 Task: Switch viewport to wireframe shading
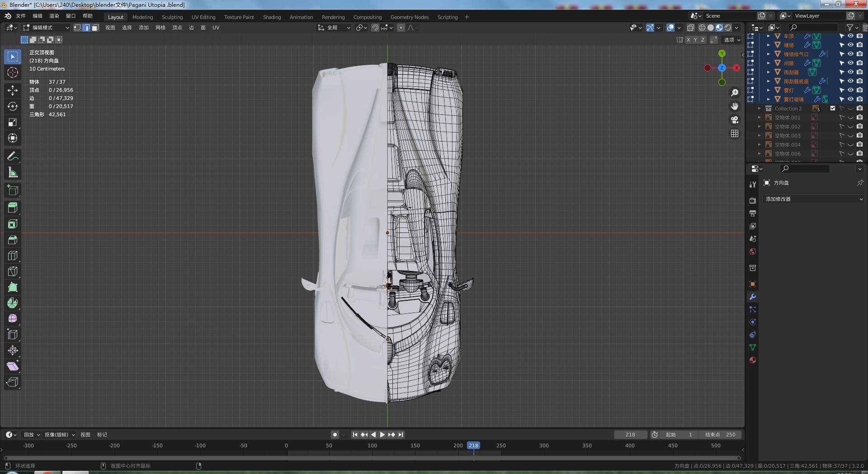click(702, 28)
